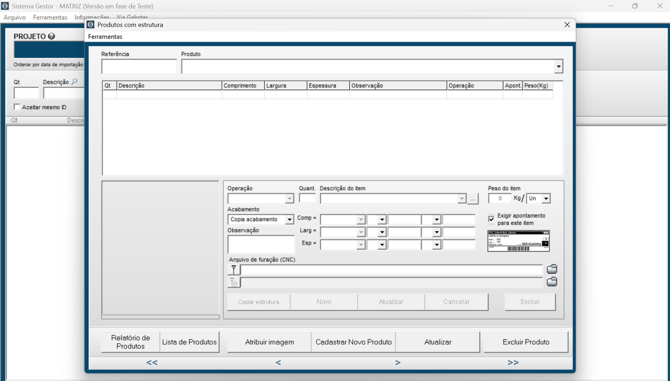Click the help icon beside PROJETO
Image resolution: width=670 pixels, height=381 pixels.
coord(51,36)
